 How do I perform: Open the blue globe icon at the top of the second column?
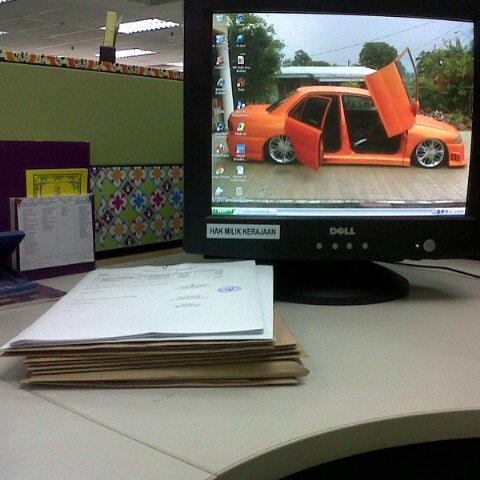tap(241, 18)
